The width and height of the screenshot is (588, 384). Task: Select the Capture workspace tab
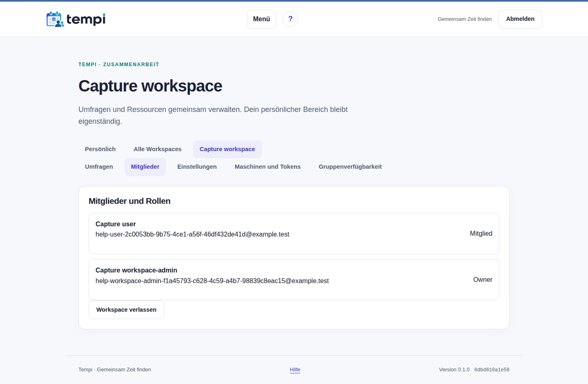point(227,150)
